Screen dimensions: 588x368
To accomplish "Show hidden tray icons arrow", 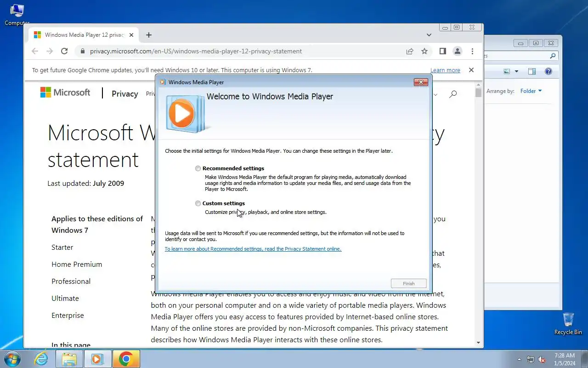I will pos(520,359).
